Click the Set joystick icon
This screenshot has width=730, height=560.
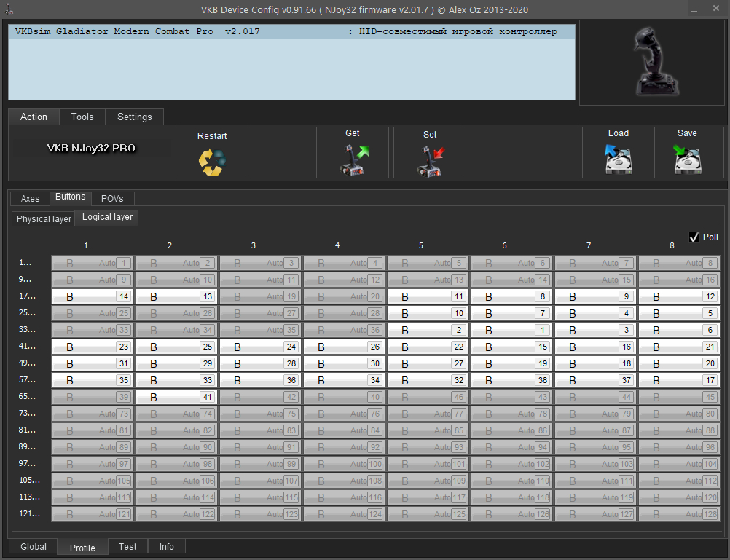tap(430, 162)
